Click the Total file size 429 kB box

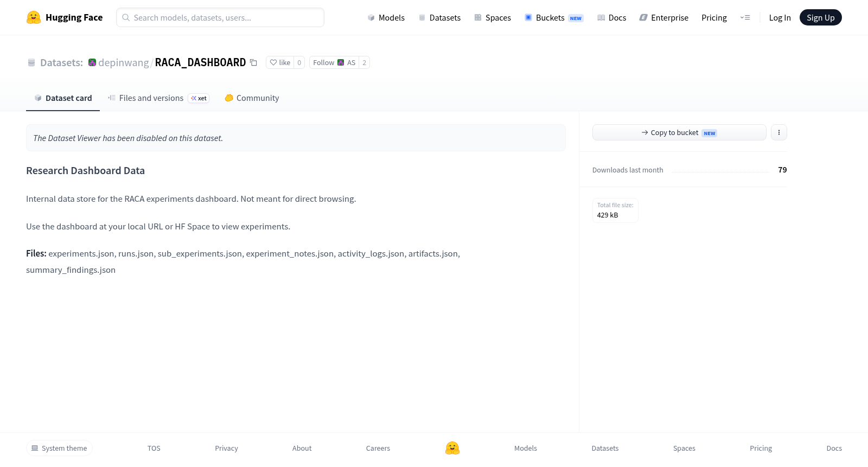(x=615, y=210)
